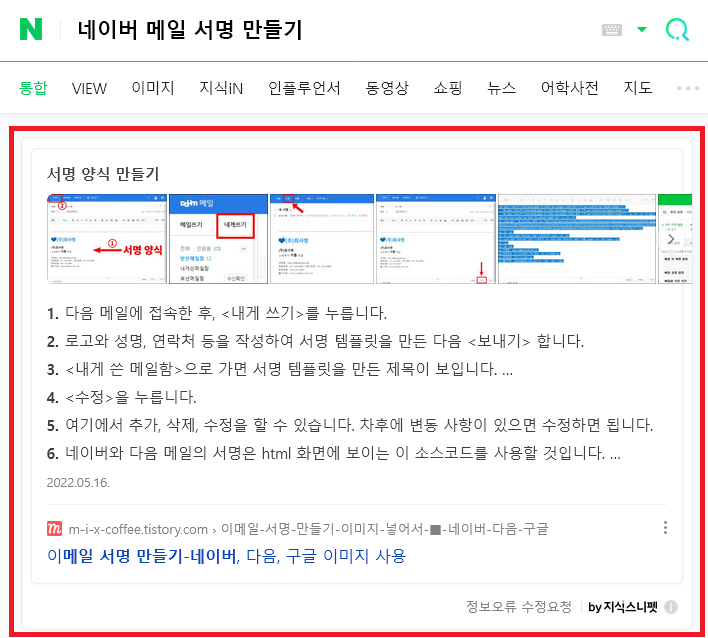Switch to the VIEW tab
This screenshot has height=638, width=708.
[x=89, y=88]
